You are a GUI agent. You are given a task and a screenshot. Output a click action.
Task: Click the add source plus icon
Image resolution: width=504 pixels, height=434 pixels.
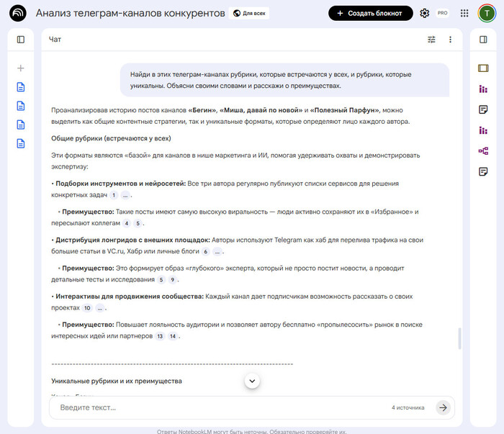20,68
